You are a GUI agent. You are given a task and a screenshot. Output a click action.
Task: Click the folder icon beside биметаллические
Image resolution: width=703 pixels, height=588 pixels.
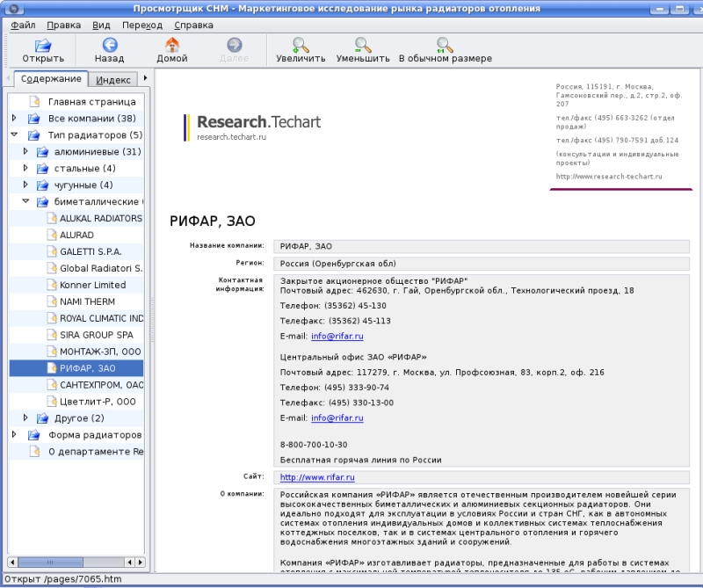pos(42,202)
